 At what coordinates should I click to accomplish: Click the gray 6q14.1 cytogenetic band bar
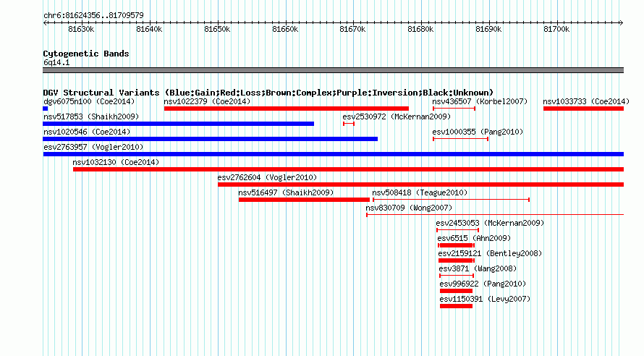(x=333, y=70)
